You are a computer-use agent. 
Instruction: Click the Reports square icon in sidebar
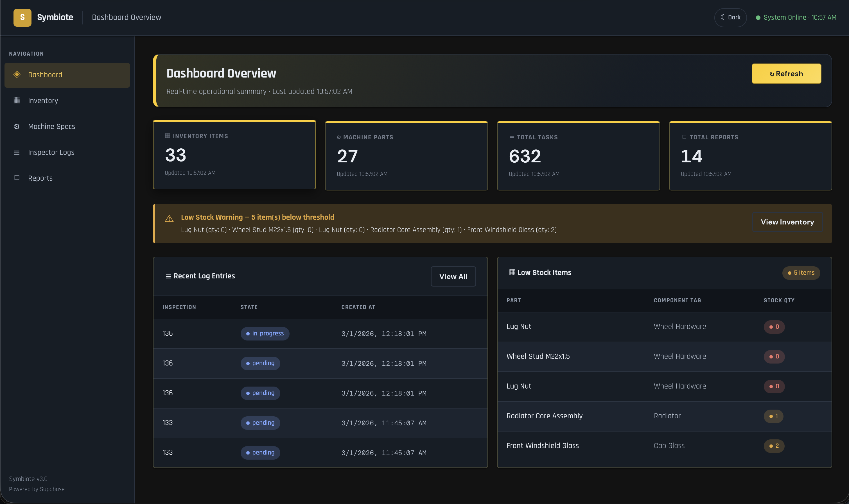point(17,178)
